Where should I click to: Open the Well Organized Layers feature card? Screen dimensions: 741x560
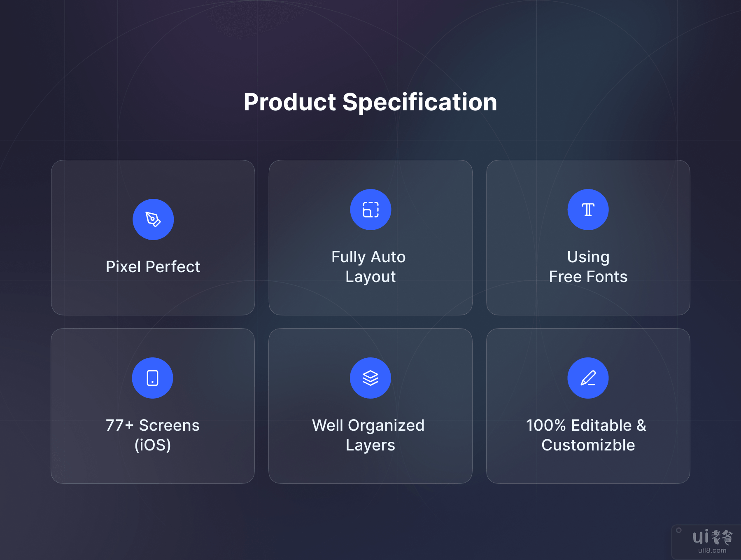coord(370,469)
